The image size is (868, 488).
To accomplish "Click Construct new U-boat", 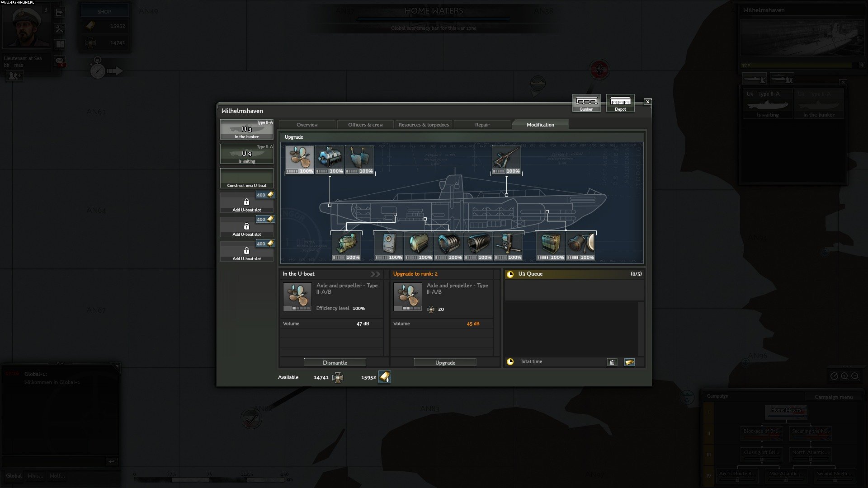I will tap(247, 178).
